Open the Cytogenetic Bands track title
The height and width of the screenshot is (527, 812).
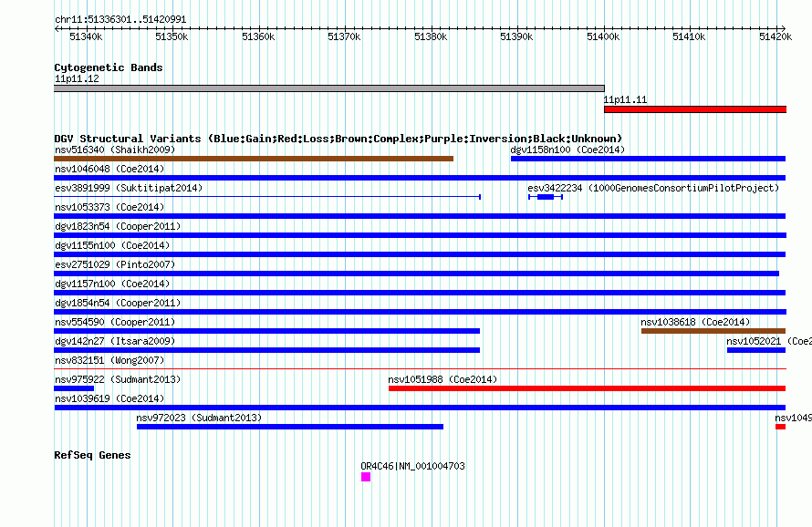109,67
